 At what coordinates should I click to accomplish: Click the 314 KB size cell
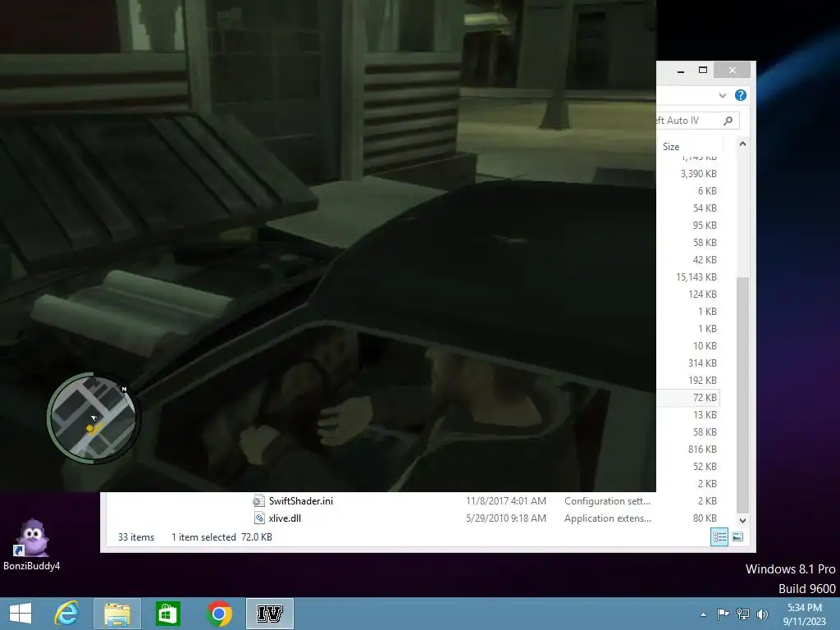(x=702, y=363)
